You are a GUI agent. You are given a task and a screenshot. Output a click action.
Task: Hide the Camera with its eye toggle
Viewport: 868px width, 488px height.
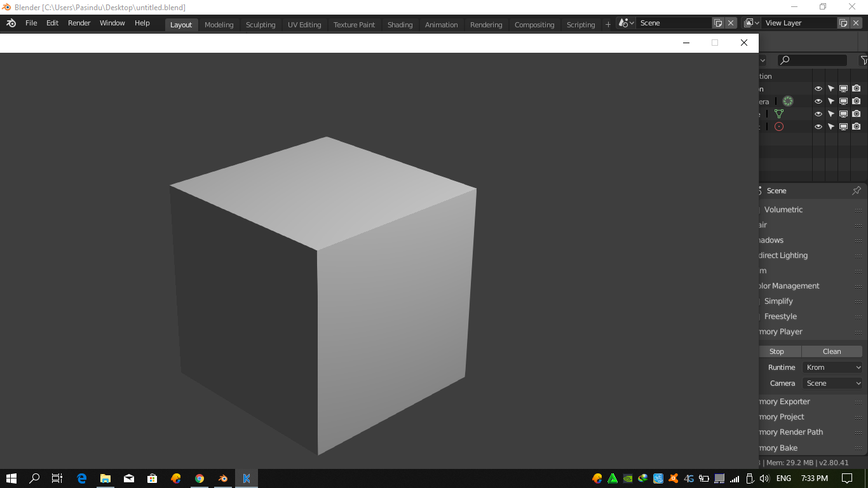tap(818, 101)
